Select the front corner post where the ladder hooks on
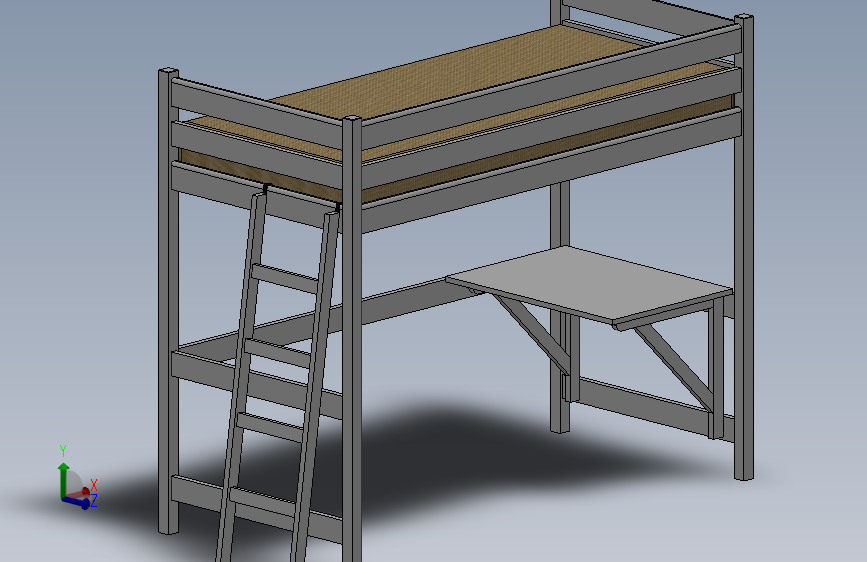The image size is (867, 562). (352, 339)
